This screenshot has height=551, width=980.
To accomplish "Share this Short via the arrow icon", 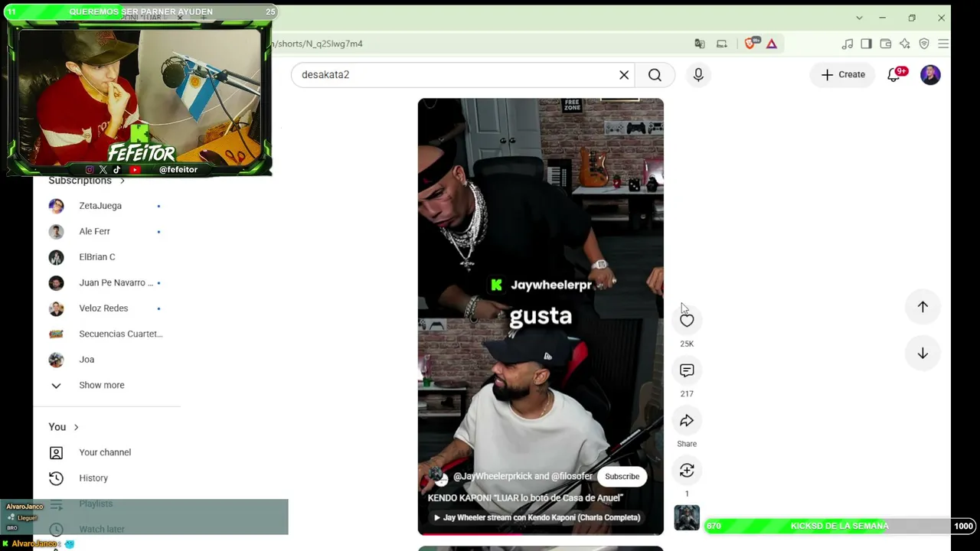I will [x=687, y=420].
